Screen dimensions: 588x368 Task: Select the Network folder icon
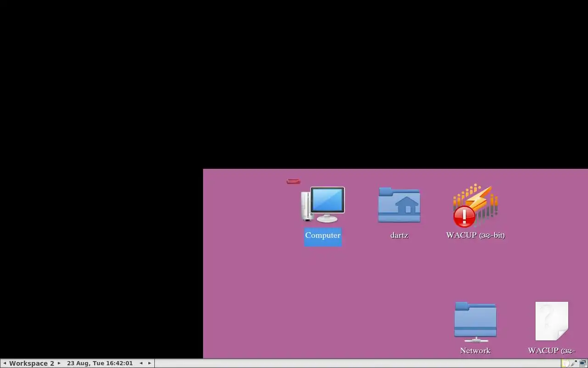(475, 322)
